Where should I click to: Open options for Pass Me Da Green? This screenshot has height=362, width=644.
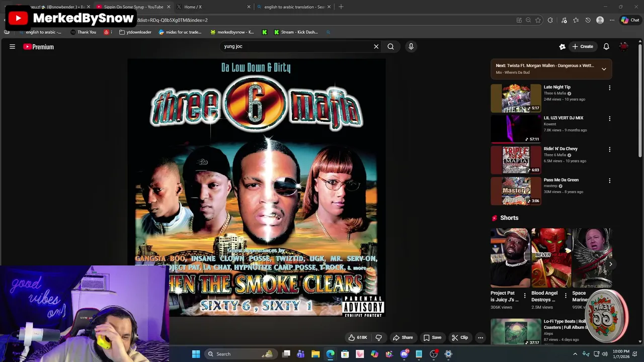609,180
